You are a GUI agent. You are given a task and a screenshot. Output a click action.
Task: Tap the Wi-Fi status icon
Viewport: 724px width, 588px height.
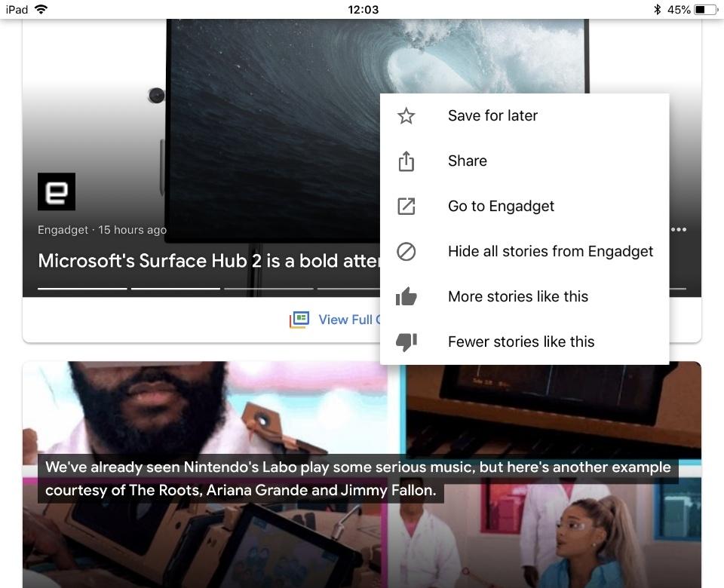click(41, 9)
